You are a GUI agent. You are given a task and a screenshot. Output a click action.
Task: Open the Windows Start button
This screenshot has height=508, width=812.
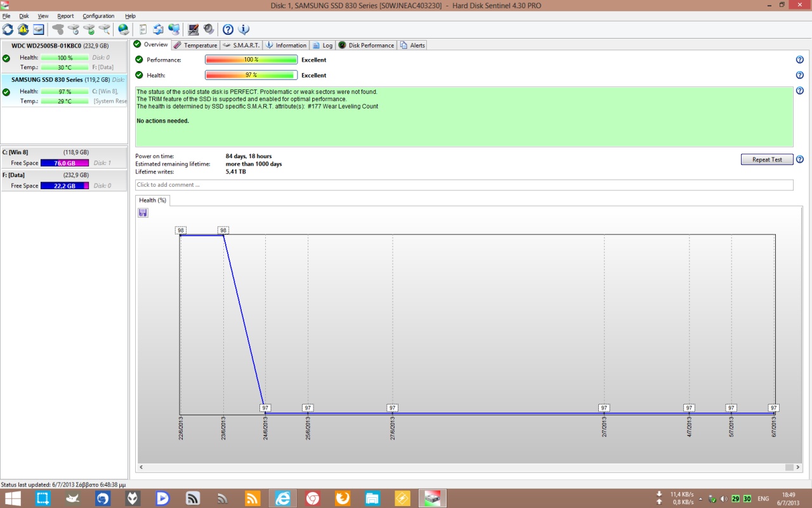pyautogui.click(x=13, y=498)
